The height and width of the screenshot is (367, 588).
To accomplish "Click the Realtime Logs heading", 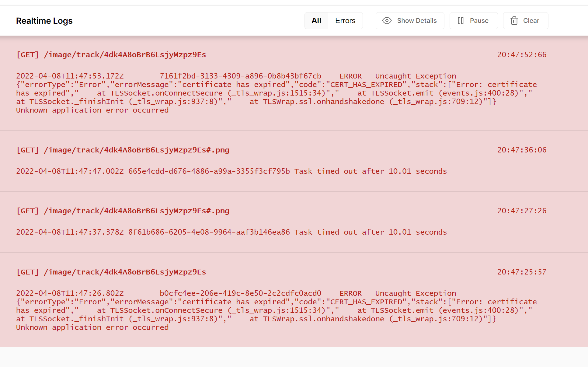I will click(44, 20).
